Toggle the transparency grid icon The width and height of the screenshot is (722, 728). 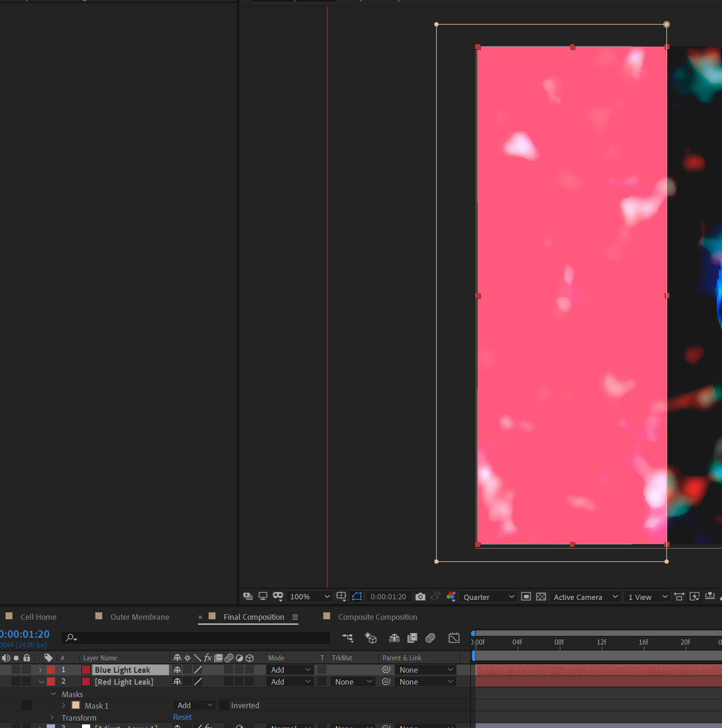tap(541, 597)
